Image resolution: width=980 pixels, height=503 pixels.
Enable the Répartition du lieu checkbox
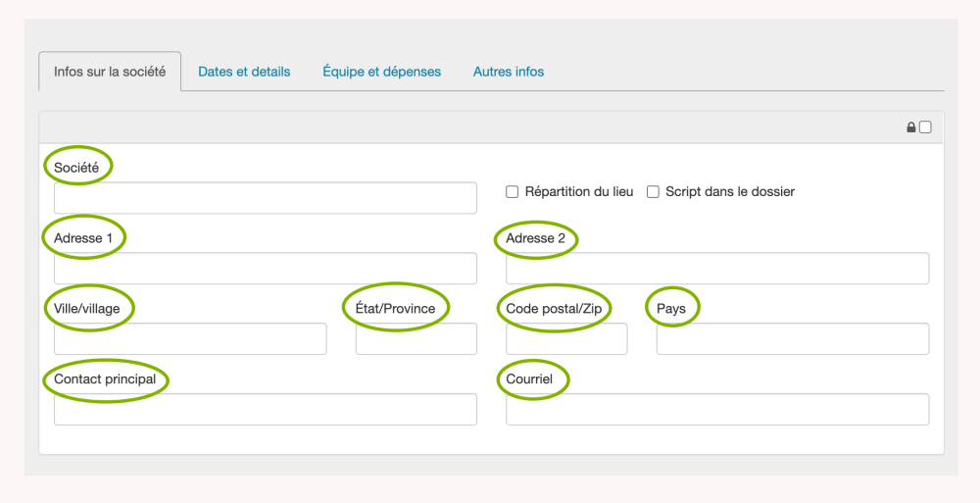click(512, 192)
